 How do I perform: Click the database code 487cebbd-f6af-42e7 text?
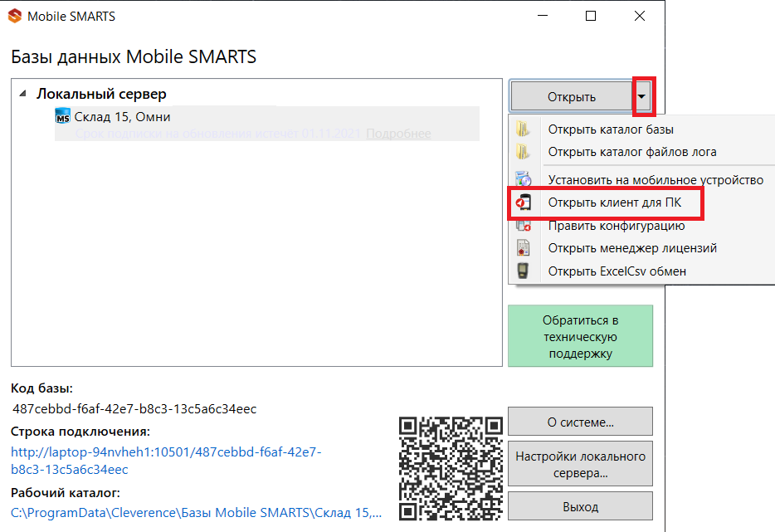[134, 409]
